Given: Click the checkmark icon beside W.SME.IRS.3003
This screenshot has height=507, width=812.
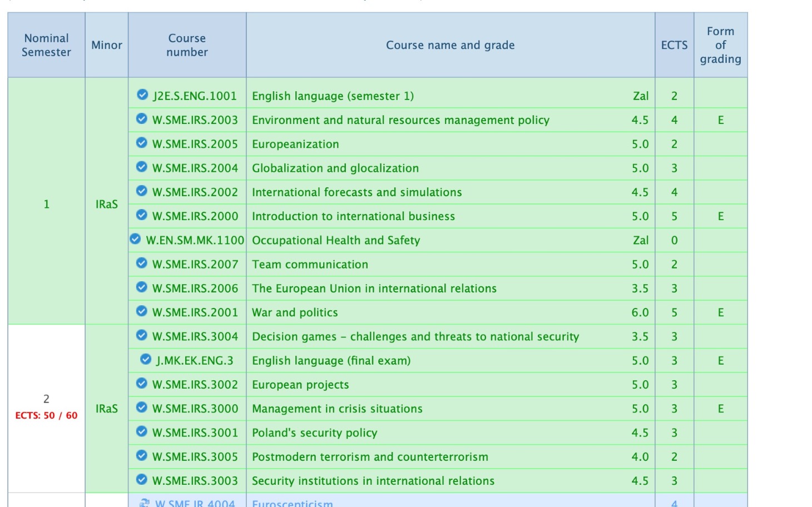Looking at the screenshot, I should click(142, 480).
